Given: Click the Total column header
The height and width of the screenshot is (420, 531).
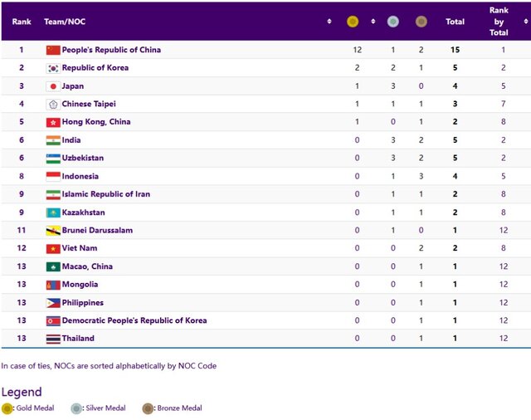Looking at the screenshot, I should [x=455, y=22].
